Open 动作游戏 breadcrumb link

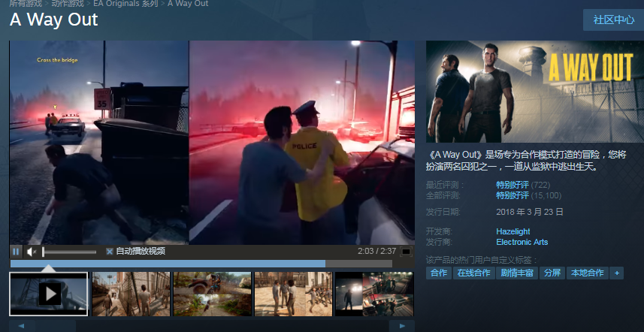click(x=68, y=4)
